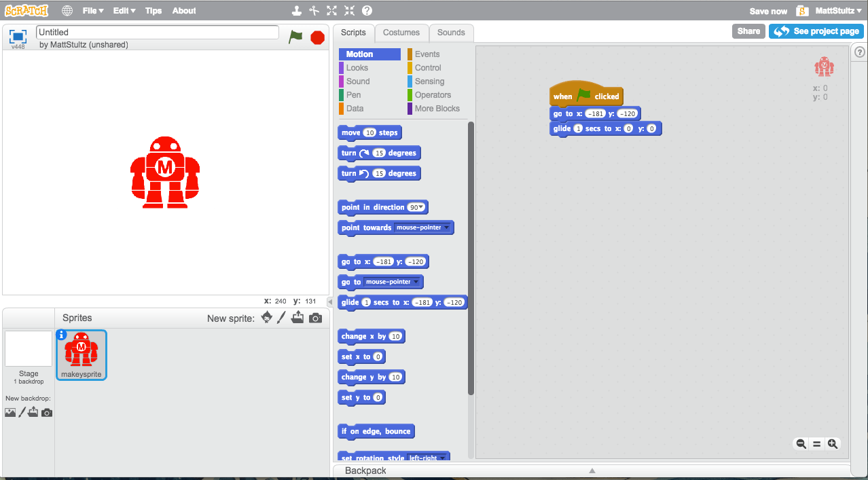Click the blocks palette scrollbar
The width and height of the screenshot is (868, 480).
pyautogui.click(x=471, y=258)
